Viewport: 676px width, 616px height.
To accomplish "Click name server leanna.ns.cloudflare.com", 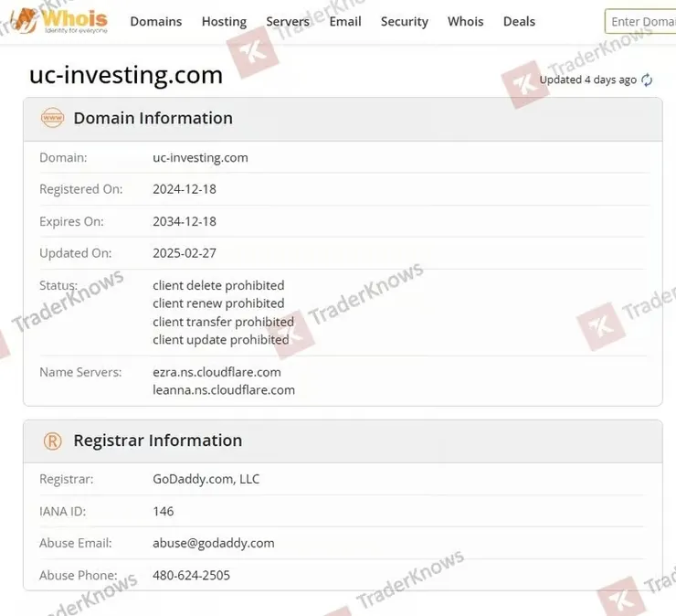I will point(224,390).
